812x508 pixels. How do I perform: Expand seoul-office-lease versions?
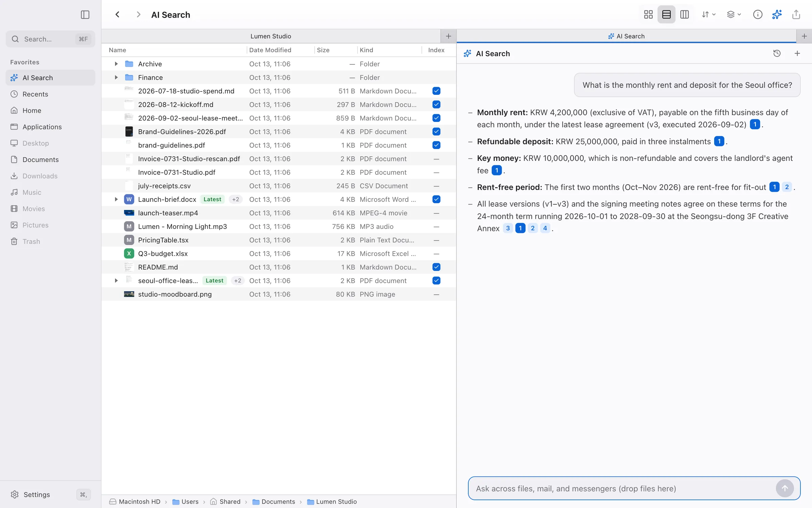pos(116,281)
